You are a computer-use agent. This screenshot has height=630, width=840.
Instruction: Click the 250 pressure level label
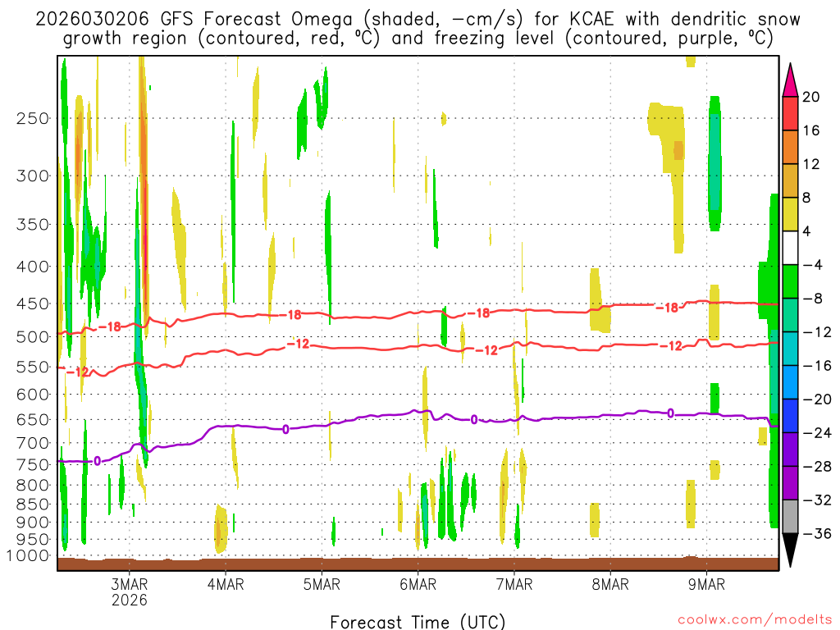point(33,118)
